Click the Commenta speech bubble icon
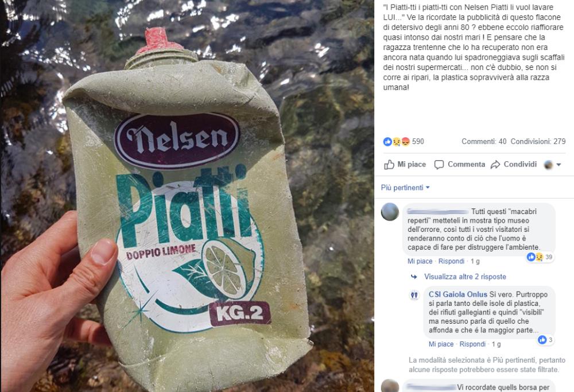 point(439,165)
